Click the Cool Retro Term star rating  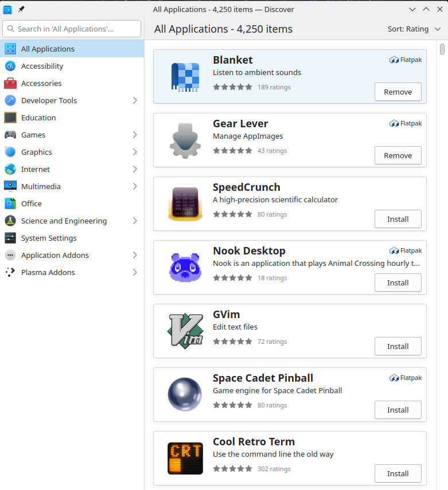232,468
